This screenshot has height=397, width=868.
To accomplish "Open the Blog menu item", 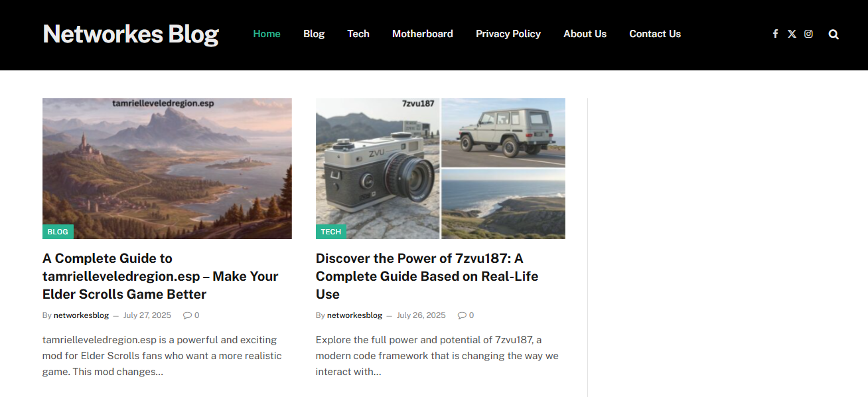I will click(x=314, y=34).
